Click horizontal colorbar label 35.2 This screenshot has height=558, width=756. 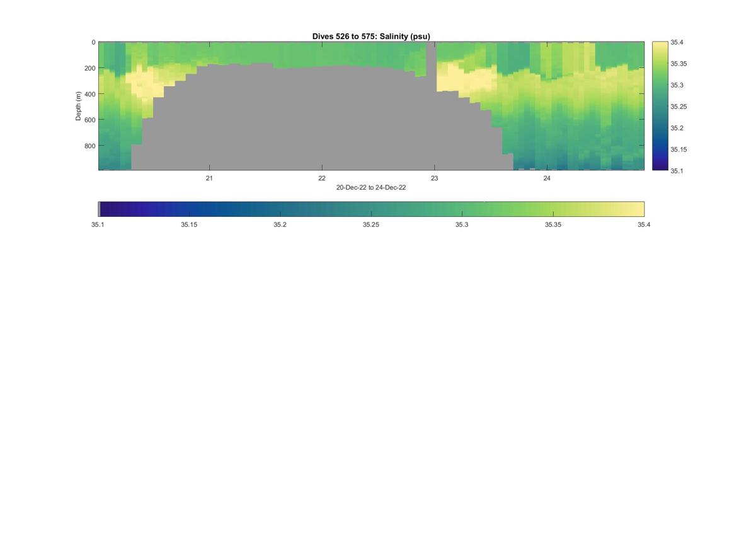(x=280, y=225)
